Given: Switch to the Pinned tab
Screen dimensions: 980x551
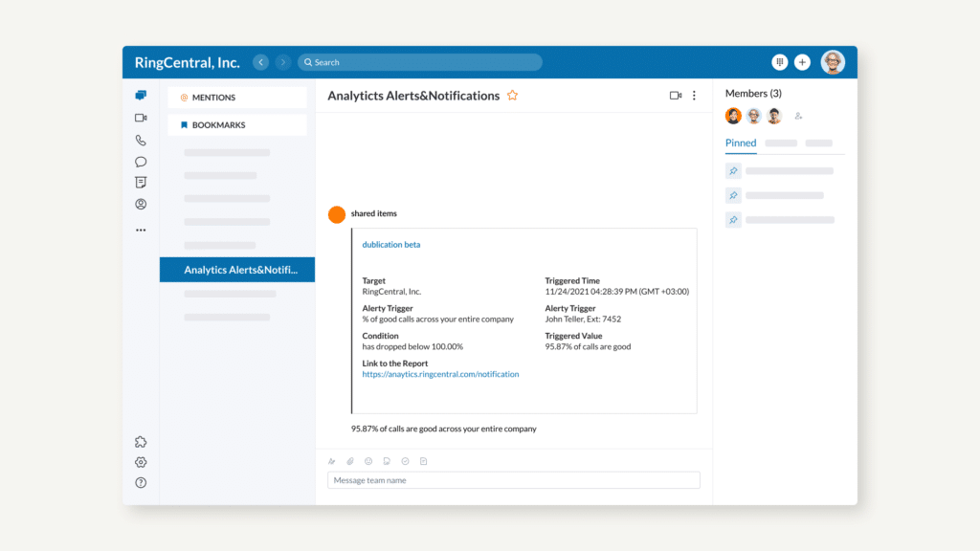Looking at the screenshot, I should click(741, 143).
